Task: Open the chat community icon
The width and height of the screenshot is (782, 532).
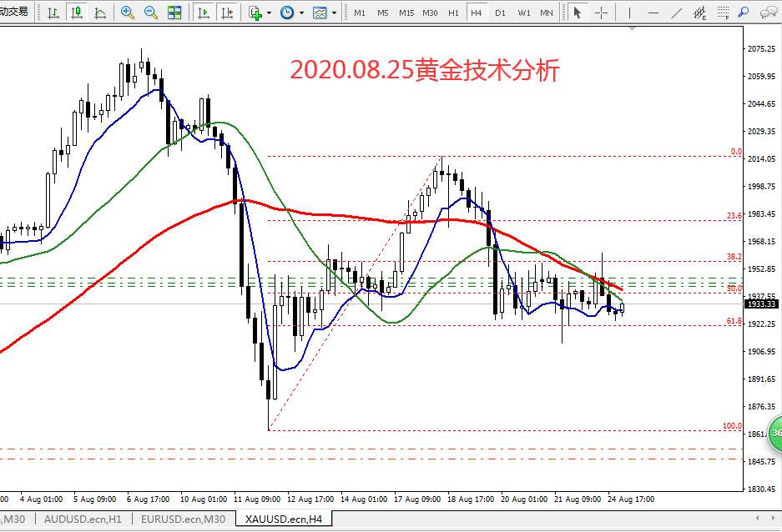Action: coord(768,13)
